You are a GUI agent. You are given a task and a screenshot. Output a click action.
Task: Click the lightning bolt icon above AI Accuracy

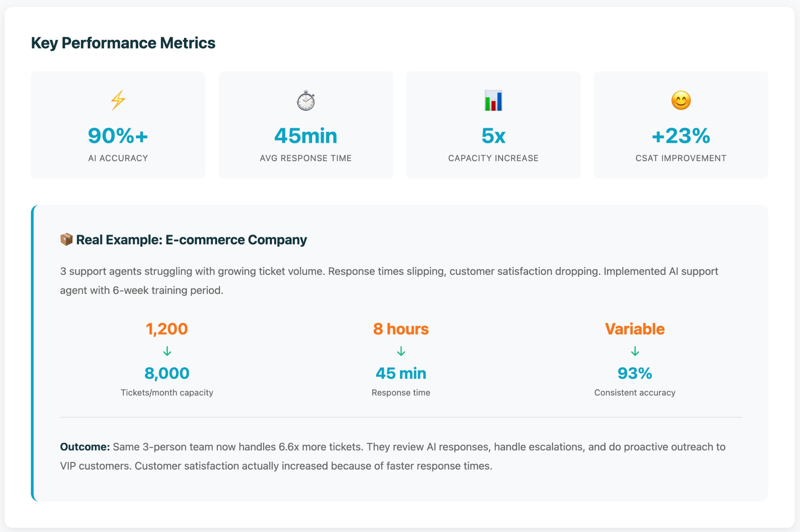(x=118, y=100)
